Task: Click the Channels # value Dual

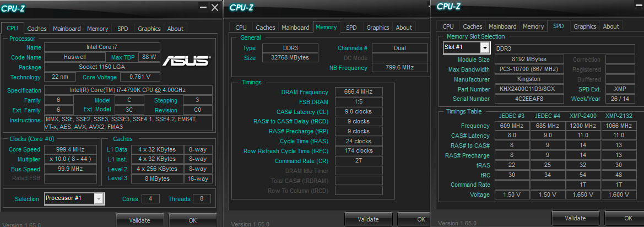Action: tap(399, 48)
